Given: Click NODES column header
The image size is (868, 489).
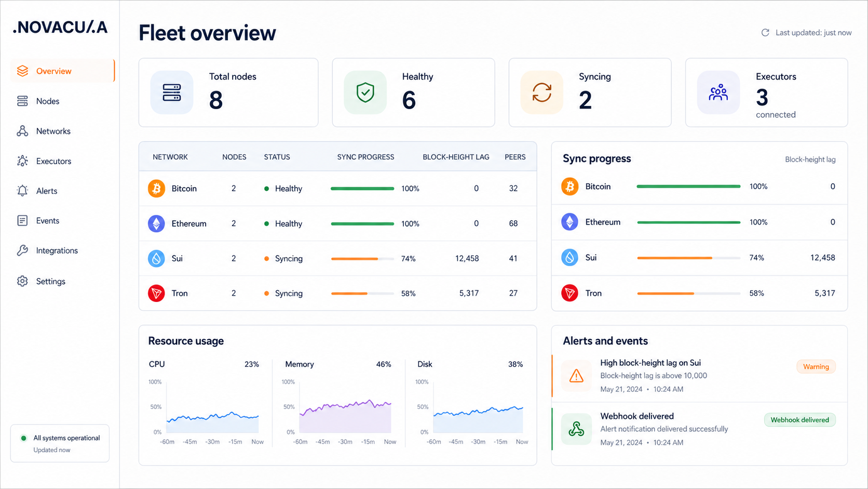Looking at the screenshot, I should tap(234, 157).
